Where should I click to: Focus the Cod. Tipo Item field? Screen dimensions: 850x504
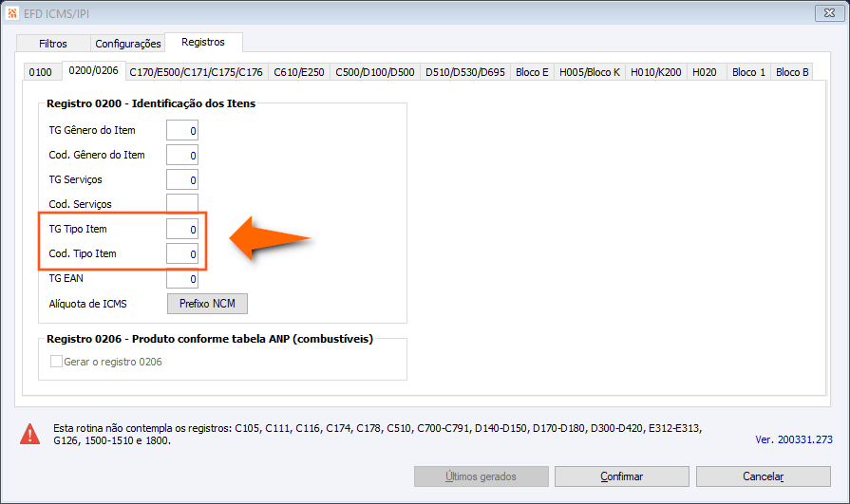[x=182, y=253]
